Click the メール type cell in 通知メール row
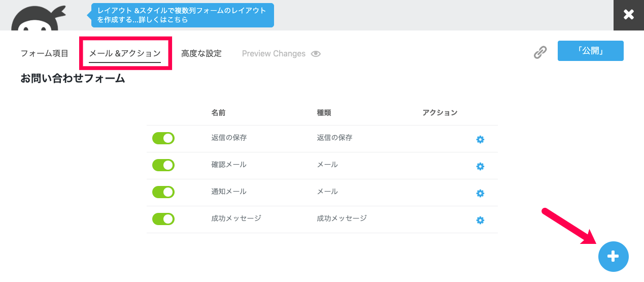This screenshot has height=282, width=644. 328,192
